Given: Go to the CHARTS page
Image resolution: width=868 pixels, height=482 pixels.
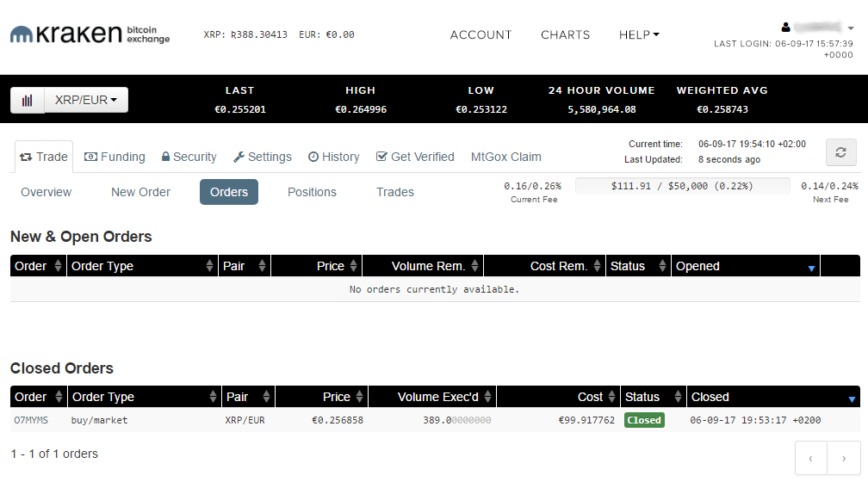Looking at the screenshot, I should click(x=565, y=35).
